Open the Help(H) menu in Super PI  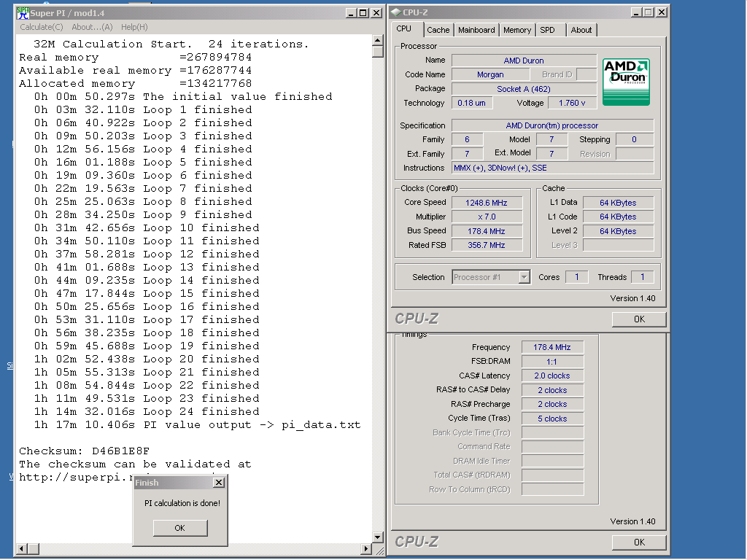tap(134, 27)
